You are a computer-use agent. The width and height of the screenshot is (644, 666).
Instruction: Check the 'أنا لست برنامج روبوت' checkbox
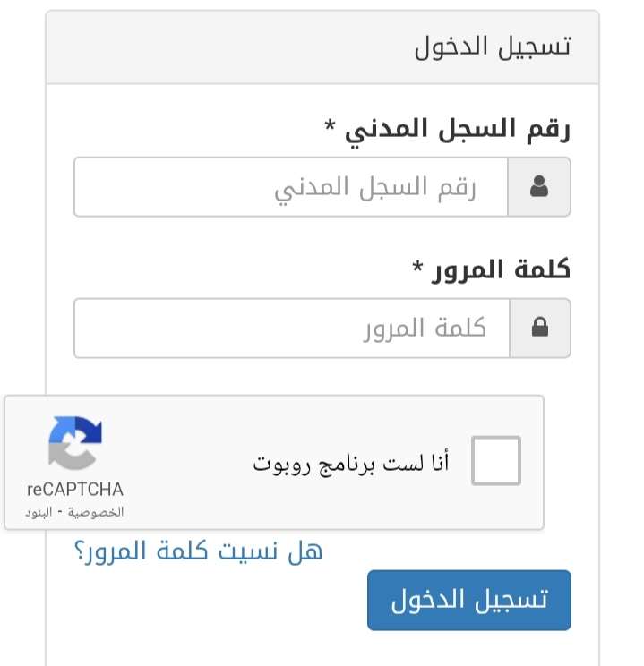496,460
